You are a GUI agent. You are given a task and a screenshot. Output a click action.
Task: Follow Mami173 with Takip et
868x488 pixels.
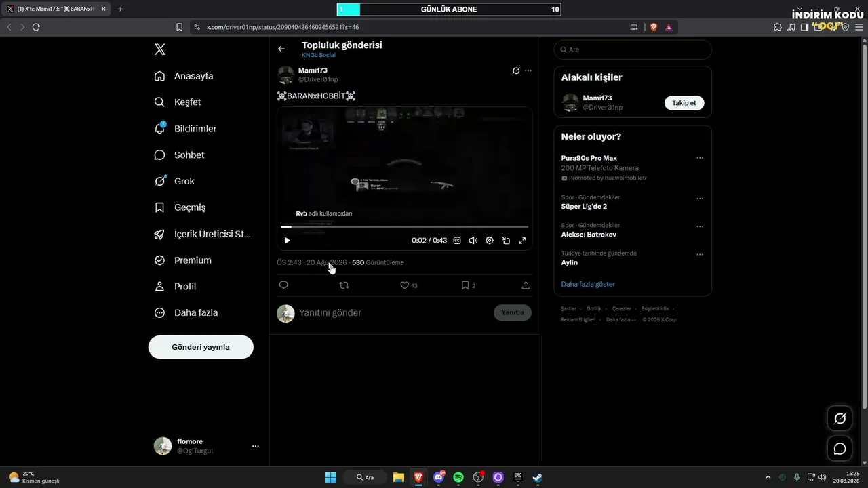point(684,103)
